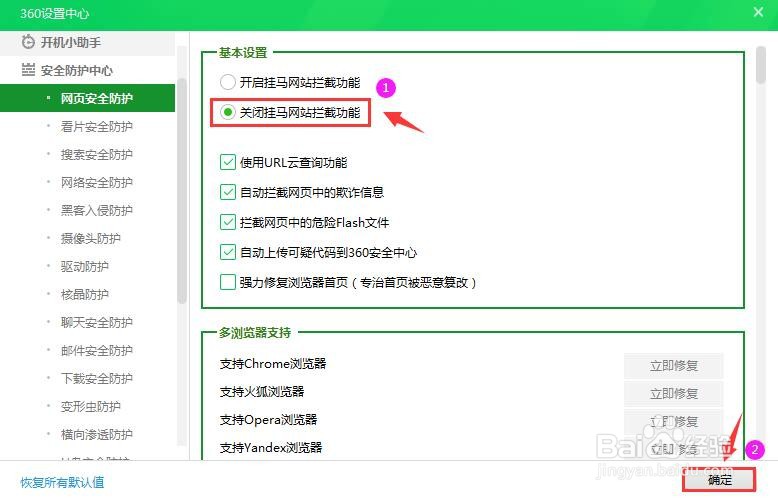Screen dimensions: 778x498
Task: Click 支持Chrome浏览器 text
Action: click(x=273, y=364)
